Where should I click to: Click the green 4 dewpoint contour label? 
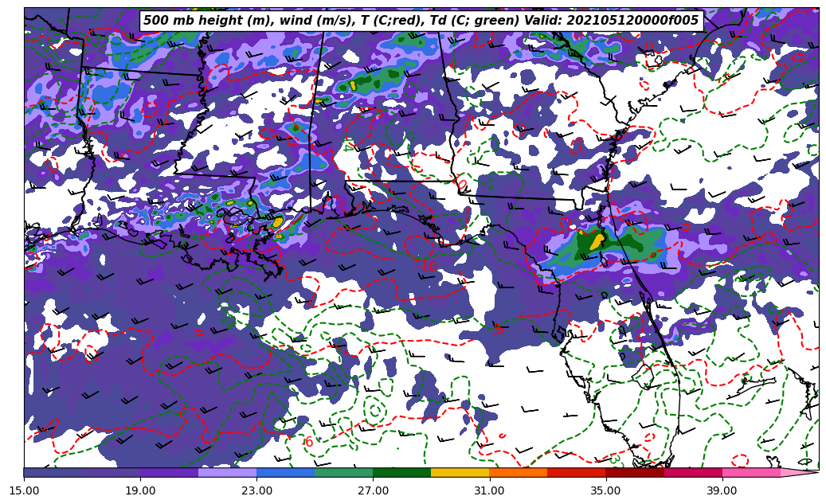tap(347, 147)
